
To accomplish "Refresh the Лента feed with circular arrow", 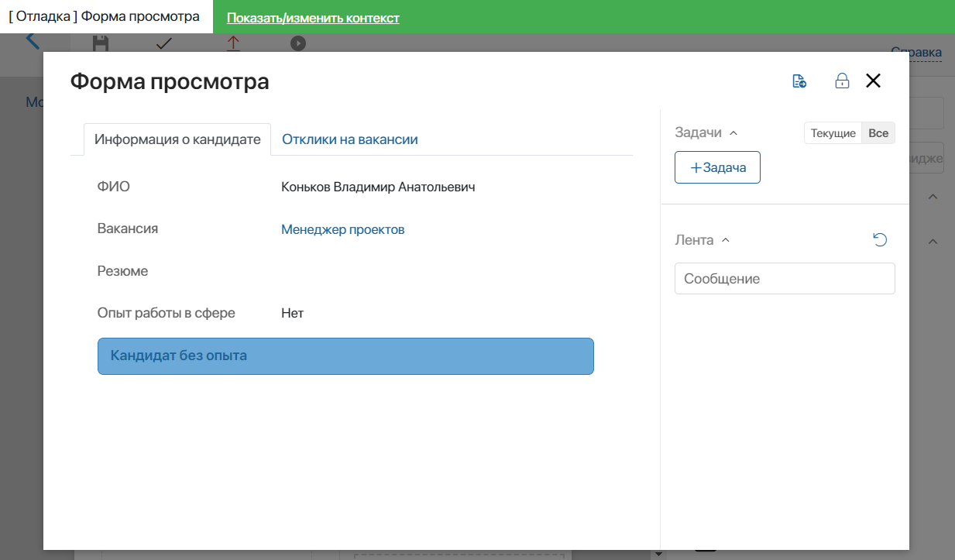I will [880, 240].
